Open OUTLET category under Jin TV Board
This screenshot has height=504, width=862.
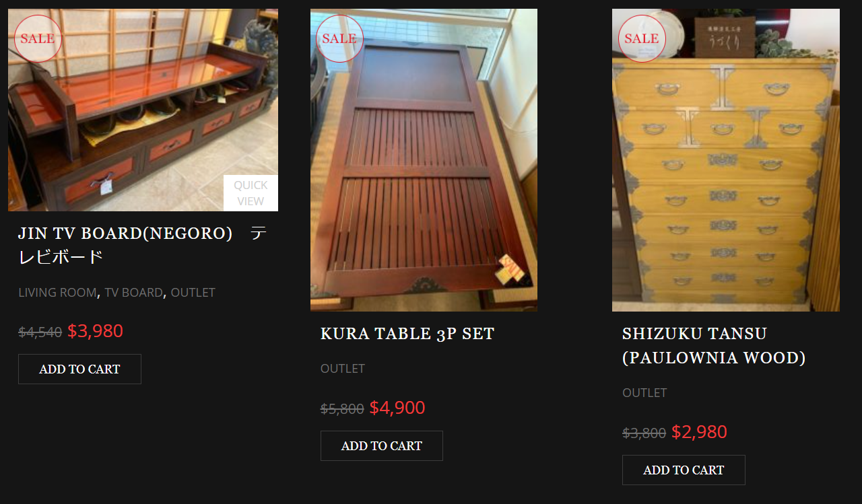193,293
